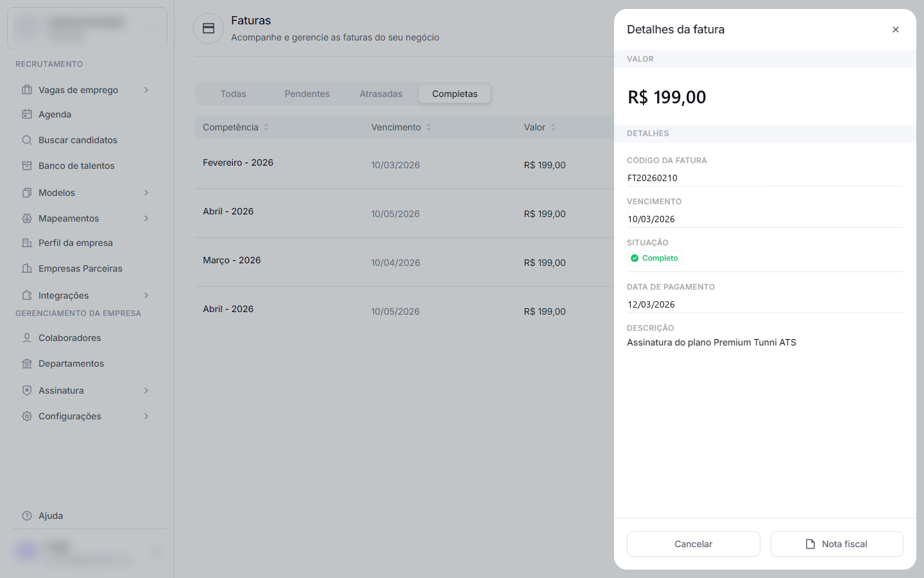Click the Departamentos bank icon
The width and height of the screenshot is (924, 578).
(27, 363)
